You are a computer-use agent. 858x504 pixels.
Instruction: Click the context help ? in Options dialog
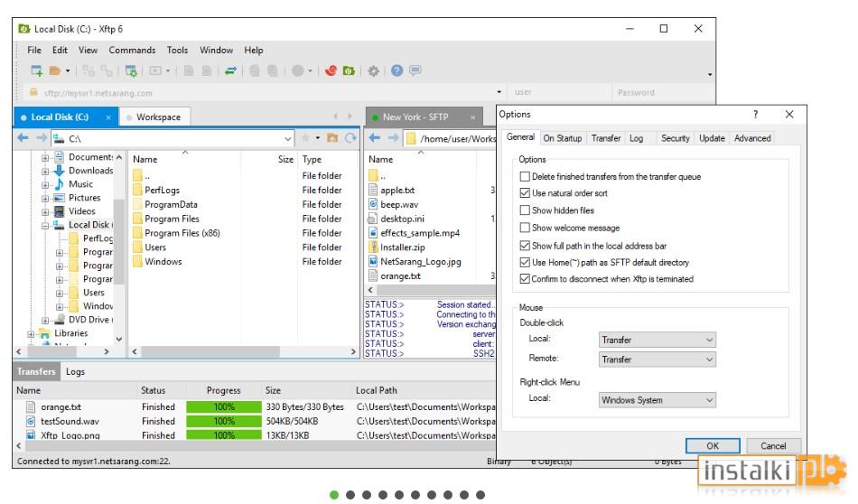point(756,114)
